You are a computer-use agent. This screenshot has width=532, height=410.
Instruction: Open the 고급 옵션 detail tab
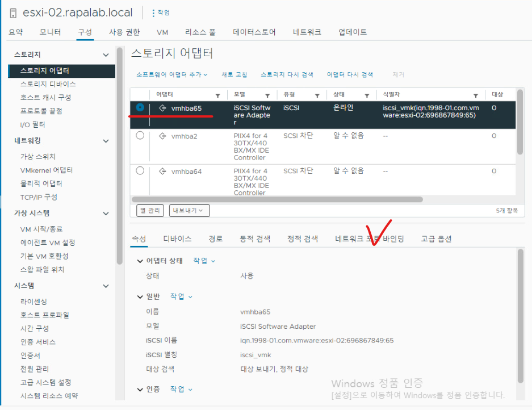[x=436, y=239]
